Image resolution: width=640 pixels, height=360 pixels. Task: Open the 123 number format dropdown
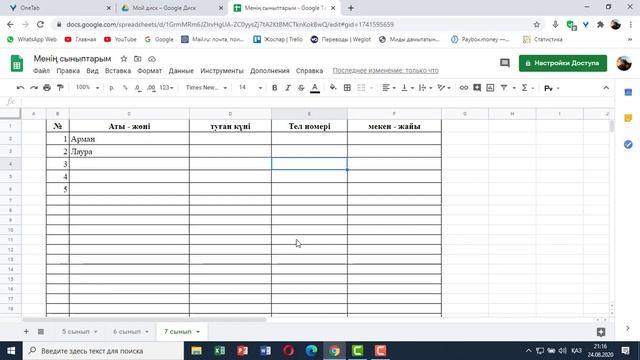point(166,88)
